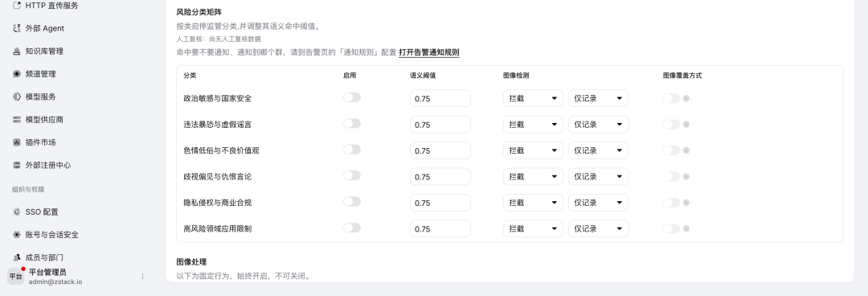This screenshot has width=868, height=296.
Task: Open 仅记录 dropdown in 违法暴恐与虚假谣言 row
Action: pyautogui.click(x=599, y=124)
